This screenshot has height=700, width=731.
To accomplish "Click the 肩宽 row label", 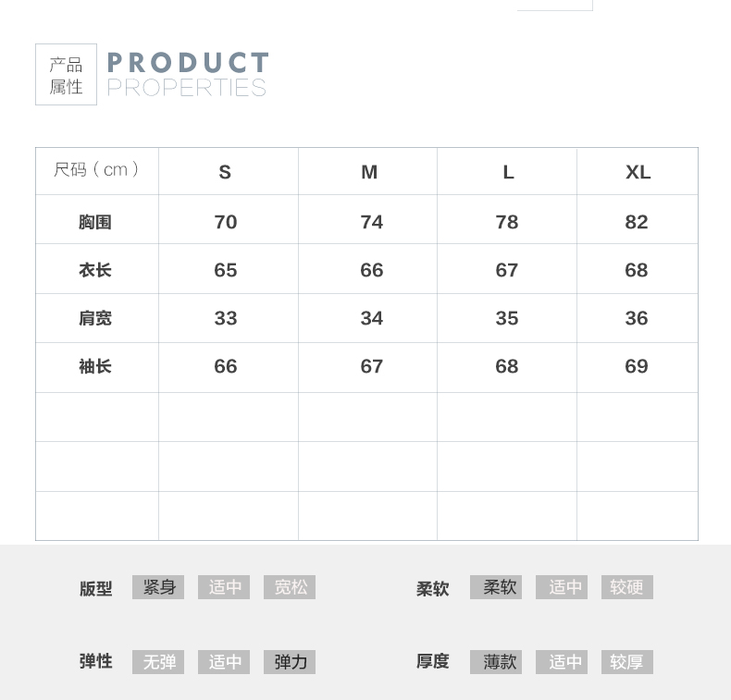I will pyautogui.click(x=95, y=318).
